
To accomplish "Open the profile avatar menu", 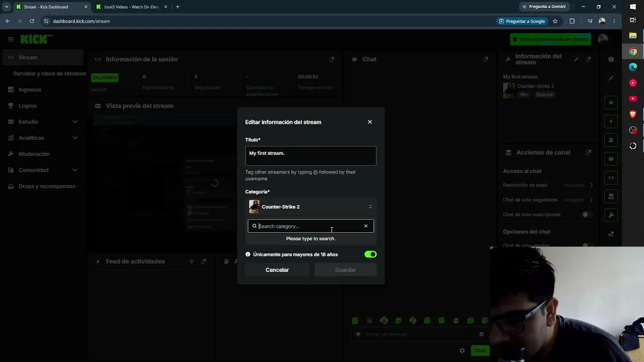I will point(603,39).
